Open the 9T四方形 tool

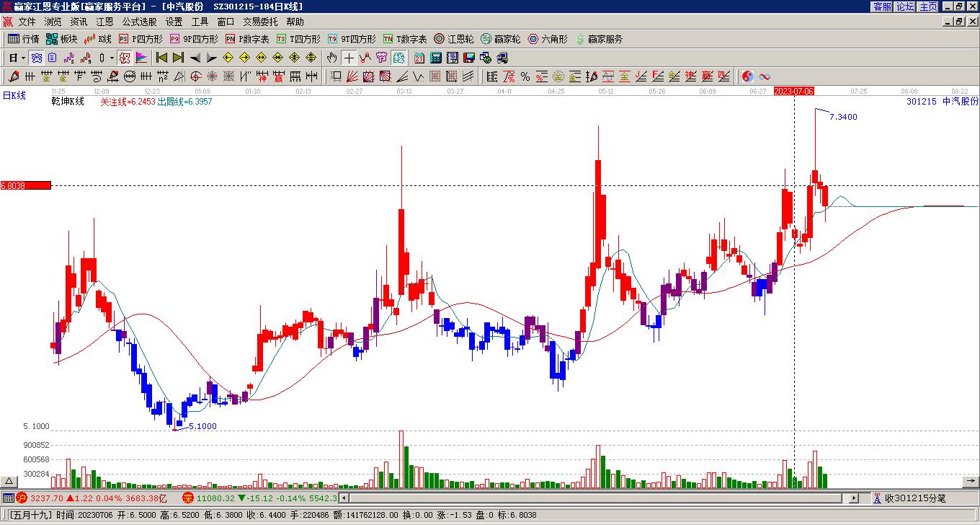click(352, 39)
